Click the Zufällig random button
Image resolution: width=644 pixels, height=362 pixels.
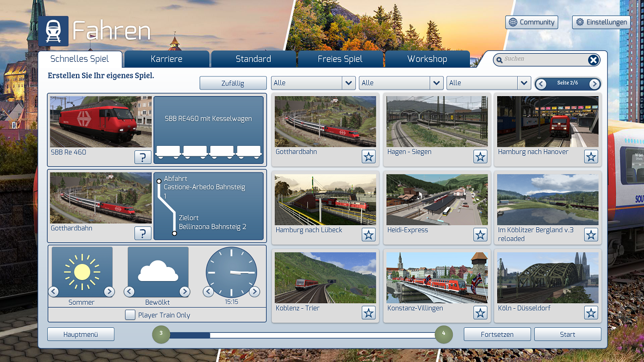pyautogui.click(x=233, y=83)
